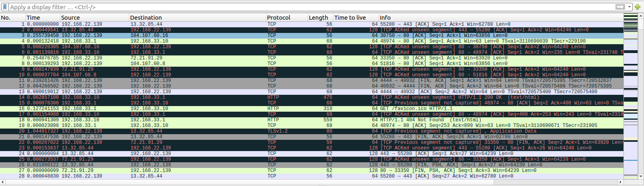644x186 pixels.
Task: Select packet 6 with time 0.001139816
Action: (311, 52)
